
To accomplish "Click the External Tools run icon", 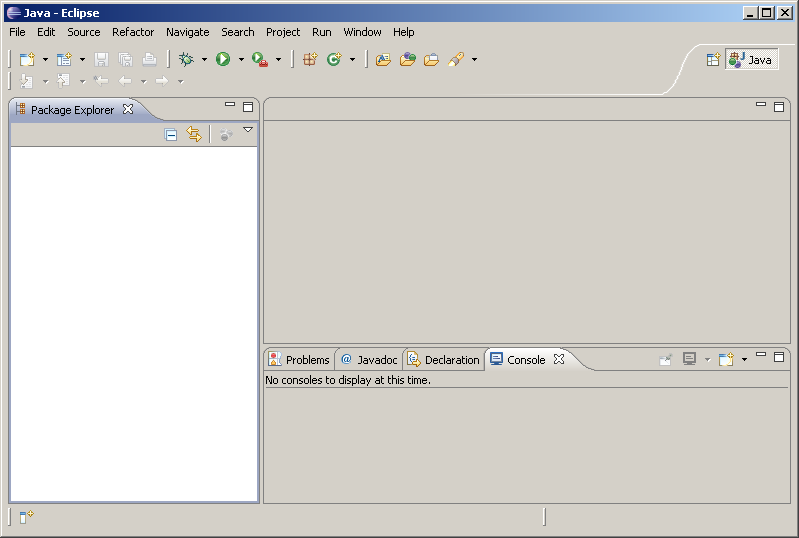I will tap(260, 60).
